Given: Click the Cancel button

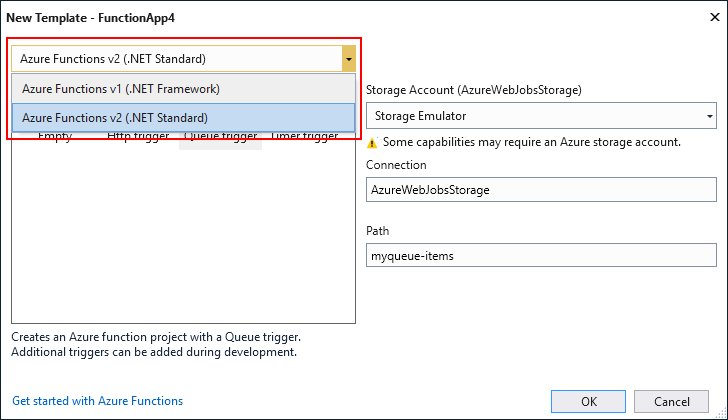Looking at the screenshot, I should pyautogui.click(x=671, y=401).
